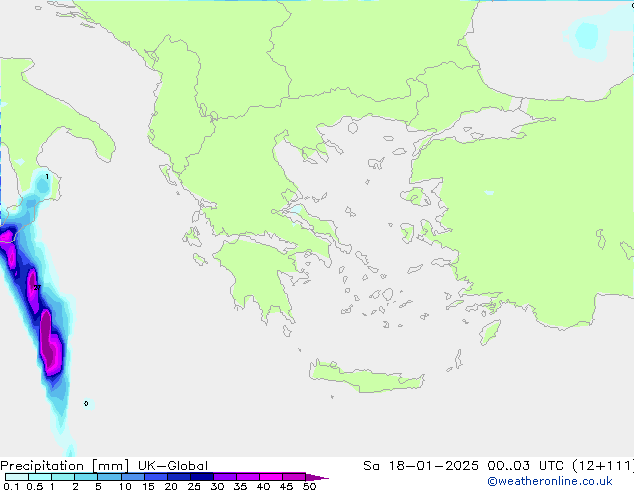The width and height of the screenshot is (634, 490).
Task: Pick the 1–2 mm legend color box
Action: point(63,477)
